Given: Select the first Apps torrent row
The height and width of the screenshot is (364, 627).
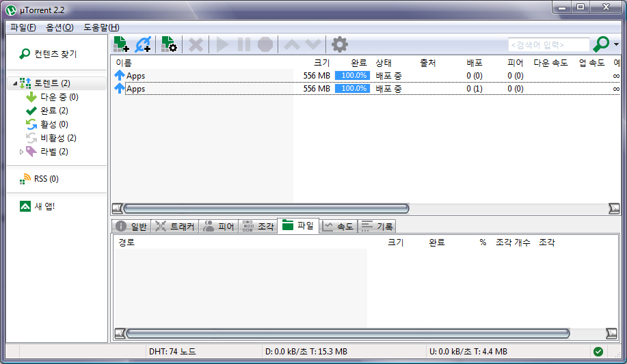Looking at the screenshot, I should (x=366, y=76).
